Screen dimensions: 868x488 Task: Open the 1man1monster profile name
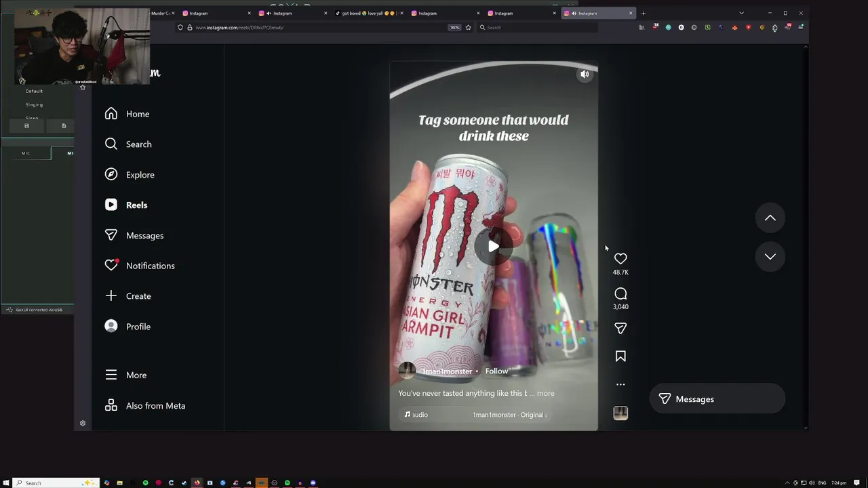447,371
